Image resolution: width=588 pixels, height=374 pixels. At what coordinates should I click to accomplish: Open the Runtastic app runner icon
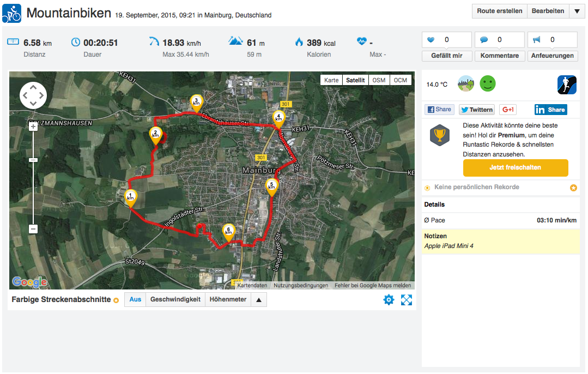[567, 85]
